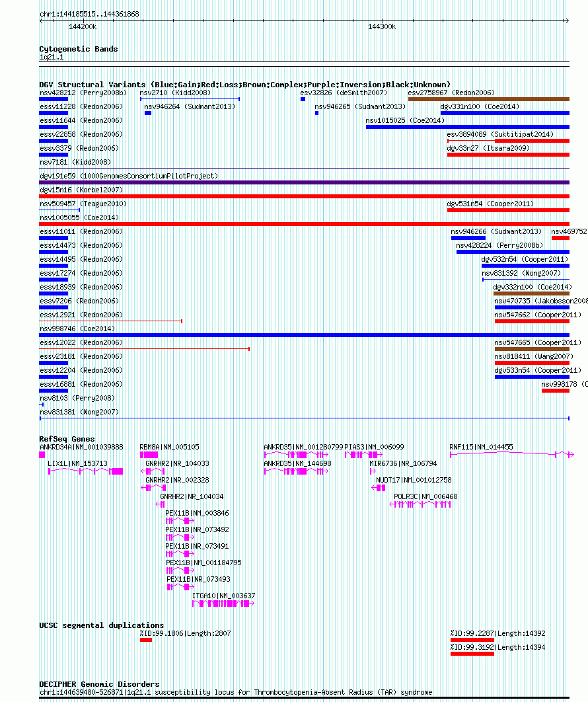This screenshot has width=588, height=702.
Task: Select the nsv2710 (Kidd2008) variant label
Action: coord(175,93)
